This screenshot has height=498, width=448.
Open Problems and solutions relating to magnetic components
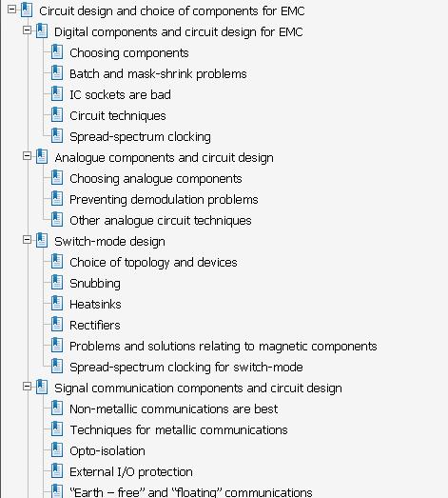(223, 347)
